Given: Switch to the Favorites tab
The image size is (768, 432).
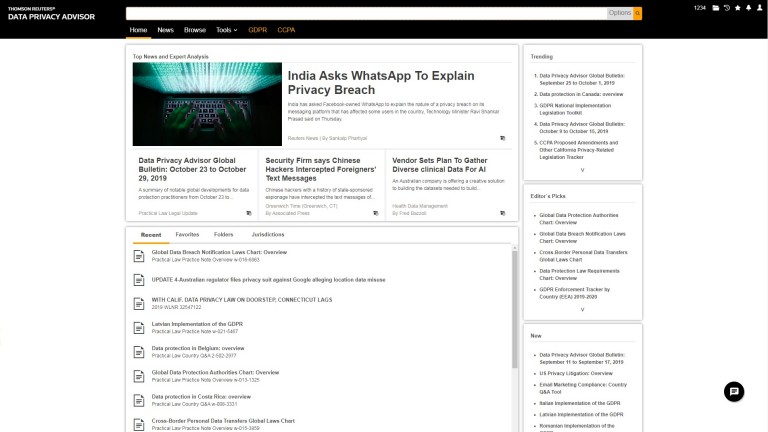Looking at the screenshot, I should (x=187, y=235).
